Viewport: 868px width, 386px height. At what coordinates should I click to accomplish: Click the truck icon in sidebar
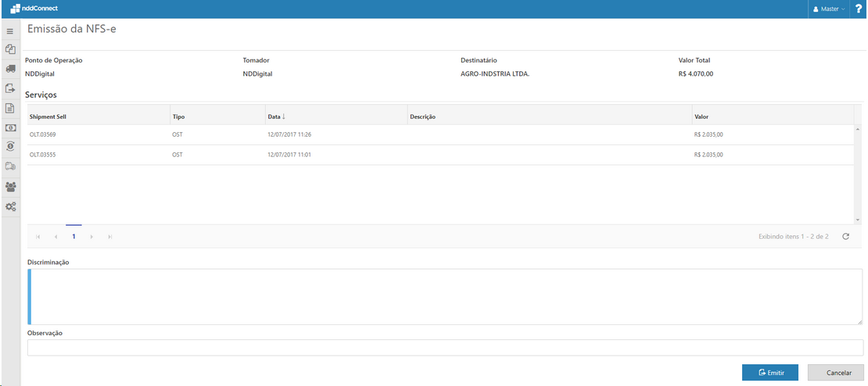point(10,69)
